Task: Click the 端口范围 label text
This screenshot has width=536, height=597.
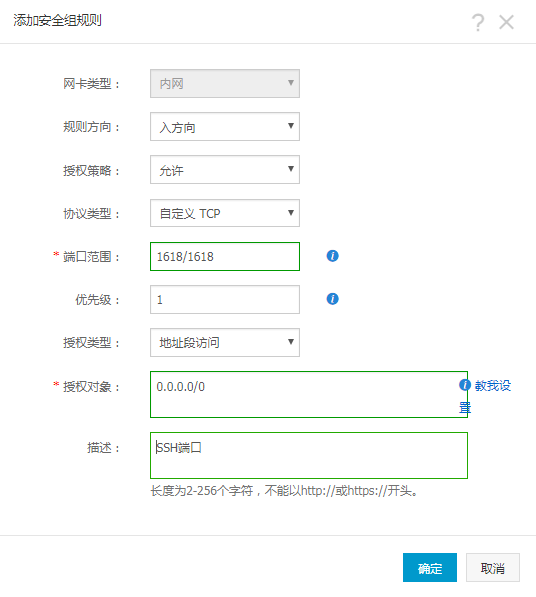Action: (91, 257)
